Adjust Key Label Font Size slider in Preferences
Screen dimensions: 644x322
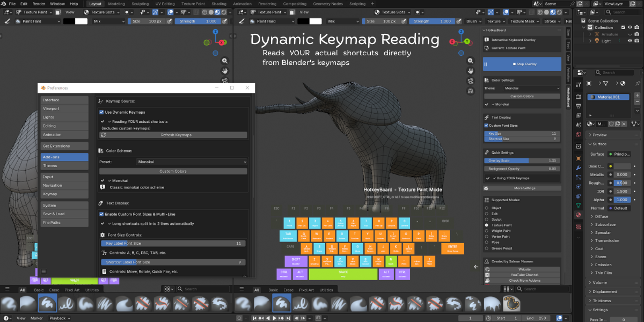click(173, 243)
